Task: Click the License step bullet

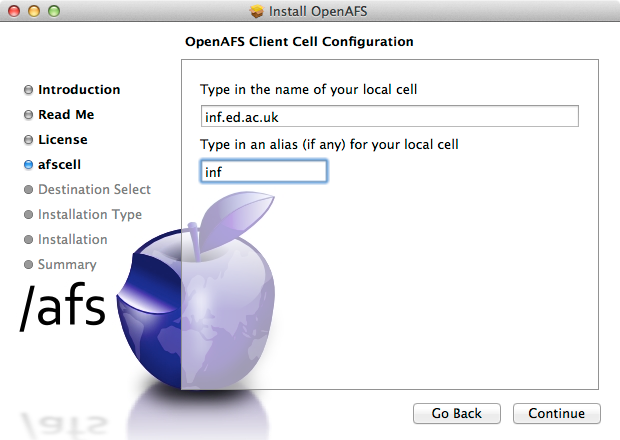Action: pos(28,140)
